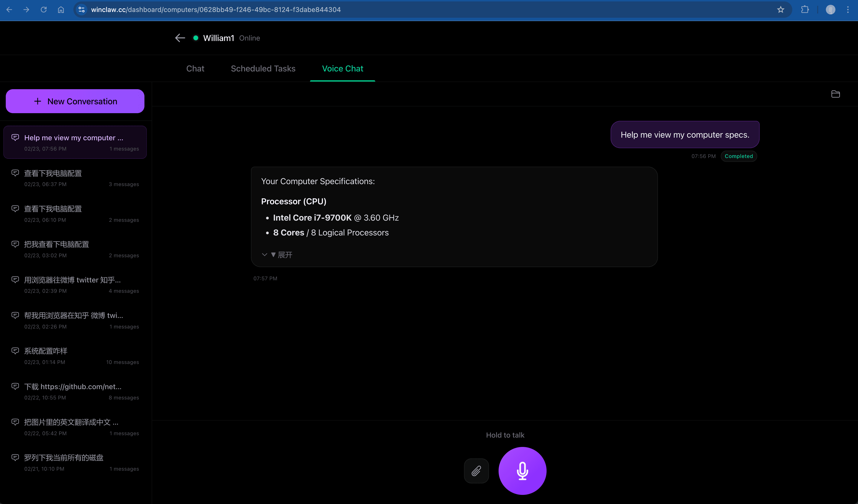This screenshot has width=858, height=504.
Task: Bookmark page with the star icon
Action: [780, 10]
